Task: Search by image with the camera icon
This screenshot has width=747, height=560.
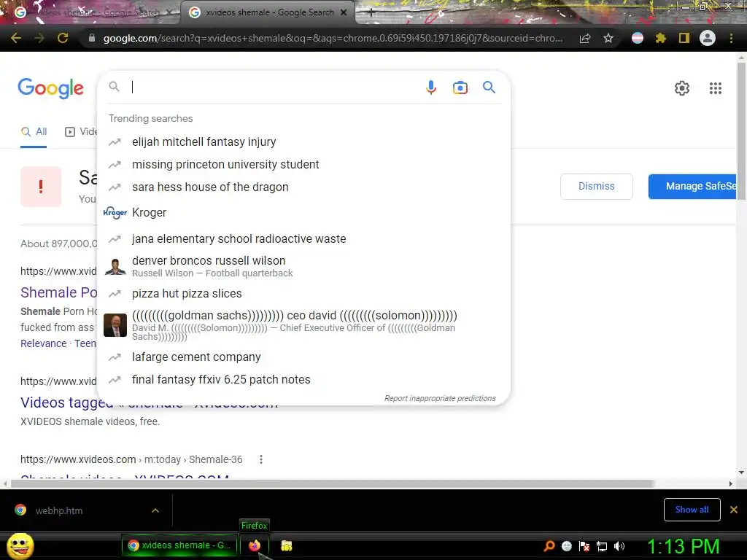Action: pyautogui.click(x=460, y=87)
